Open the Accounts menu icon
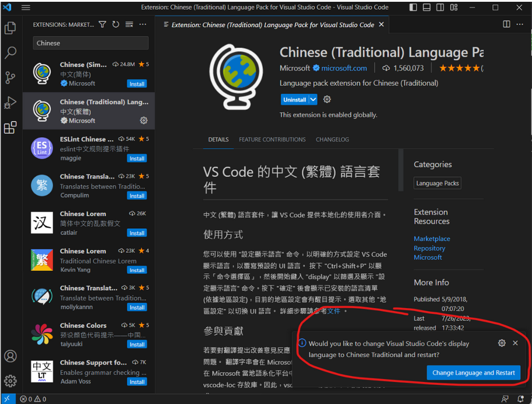This screenshot has height=404, width=532. coord(10,356)
